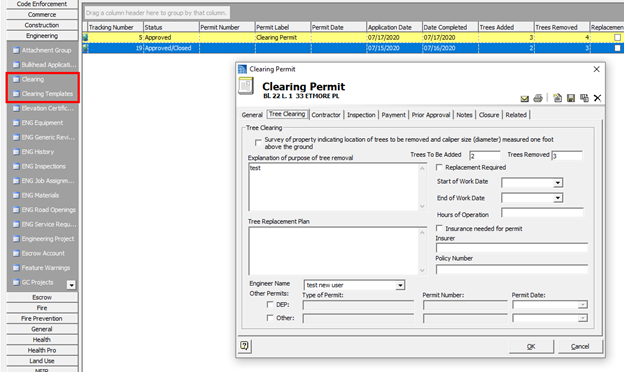Click the ENG Service Request sidebar icon
This screenshot has width=624, height=372.
coord(16,225)
